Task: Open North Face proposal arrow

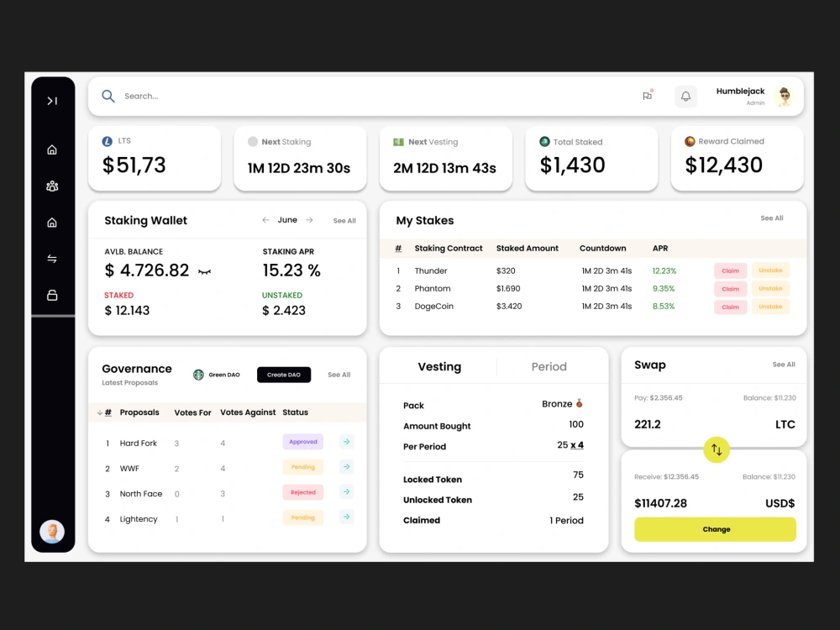Action: tap(347, 491)
